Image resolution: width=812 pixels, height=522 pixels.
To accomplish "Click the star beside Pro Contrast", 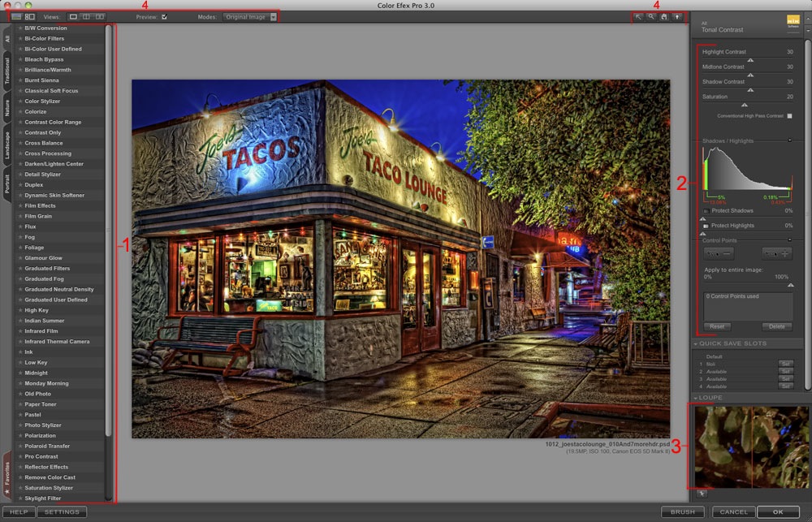I will [20, 456].
